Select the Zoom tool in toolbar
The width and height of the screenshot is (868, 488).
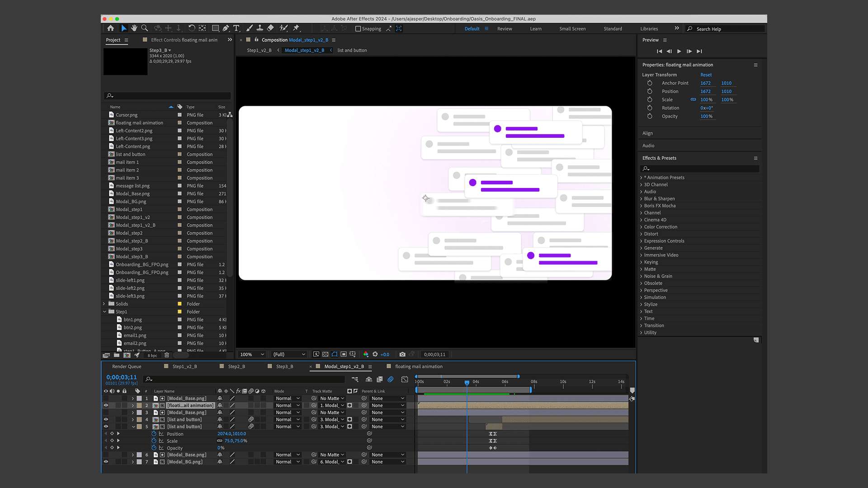pyautogui.click(x=145, y=28)
